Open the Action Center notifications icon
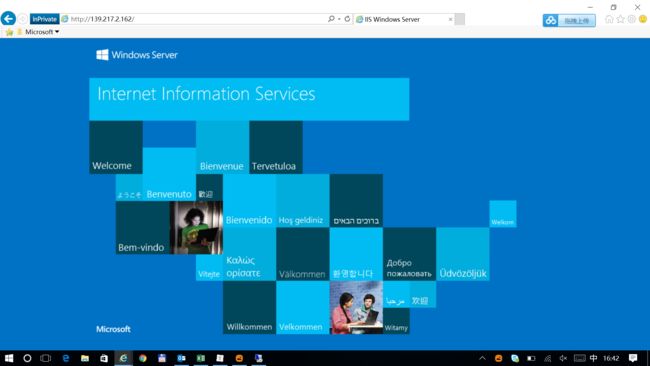The height and width of the screenshot is (366, 650). [633, 358]
